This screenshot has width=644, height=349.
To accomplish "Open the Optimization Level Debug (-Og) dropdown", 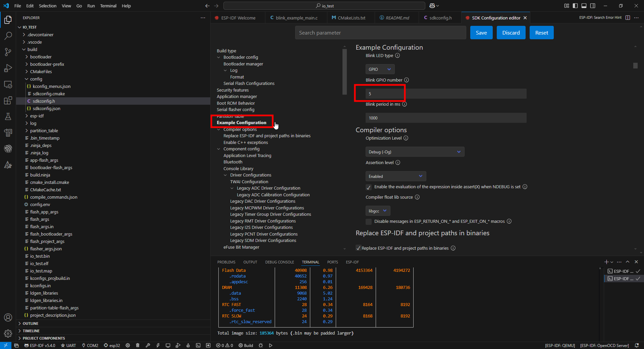I will coord(415,152).
